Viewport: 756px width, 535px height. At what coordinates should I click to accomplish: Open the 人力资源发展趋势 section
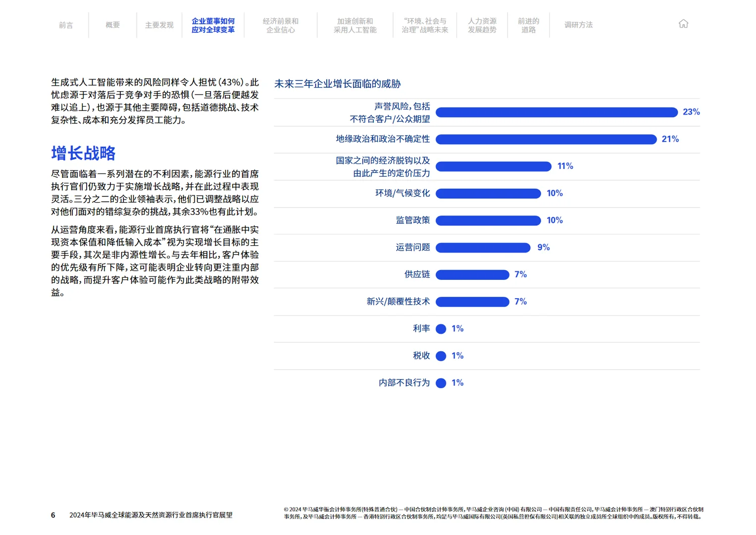click(482, 25)
